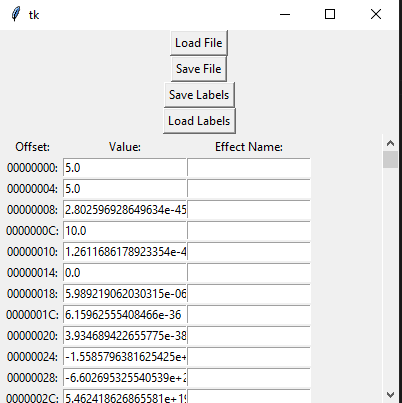The image size is (402, 403).
Task: Focus effect name field for offset 00000008
Action: tap(249, 209)
